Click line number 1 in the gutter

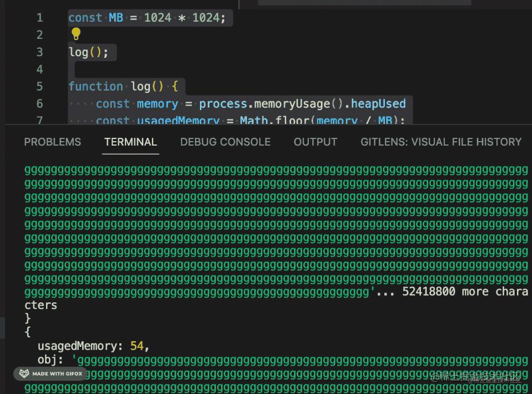(39, 17)
